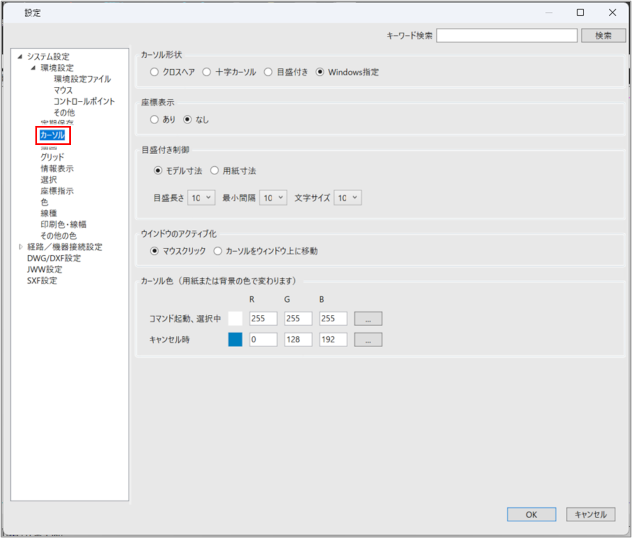Click the white コマンド起動 color swatch
This screenshot has height=538, width=632.
[x=235, y=318]
